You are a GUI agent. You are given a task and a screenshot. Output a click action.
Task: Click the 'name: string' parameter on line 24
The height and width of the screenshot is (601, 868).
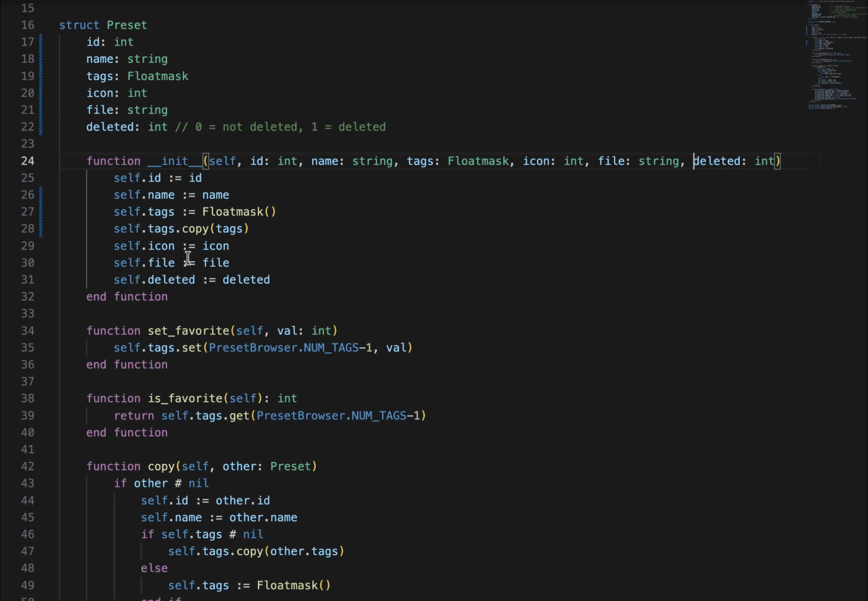pyautogui.click(x=352, y=161)
